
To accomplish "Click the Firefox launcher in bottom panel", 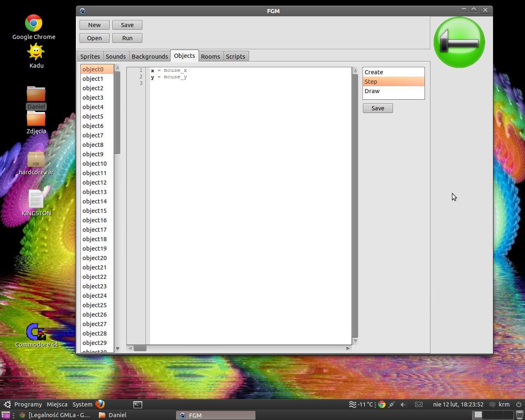I will coord(100,404).
